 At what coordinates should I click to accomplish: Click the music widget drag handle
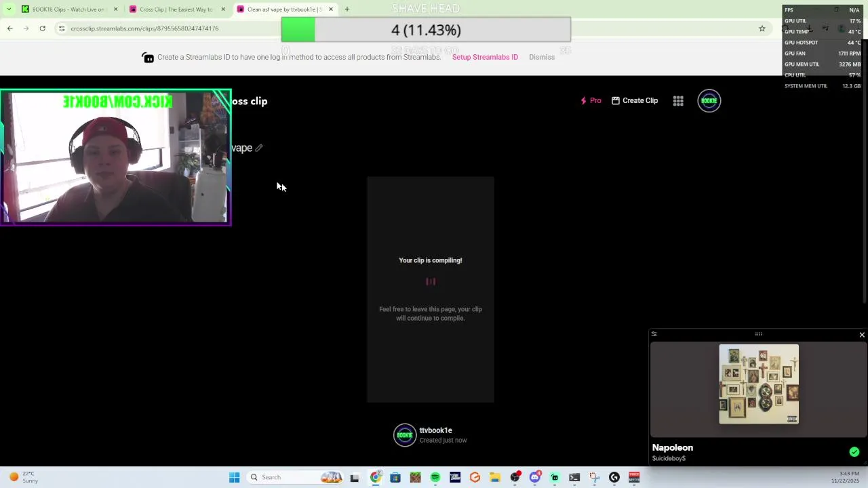pos(758,334)
